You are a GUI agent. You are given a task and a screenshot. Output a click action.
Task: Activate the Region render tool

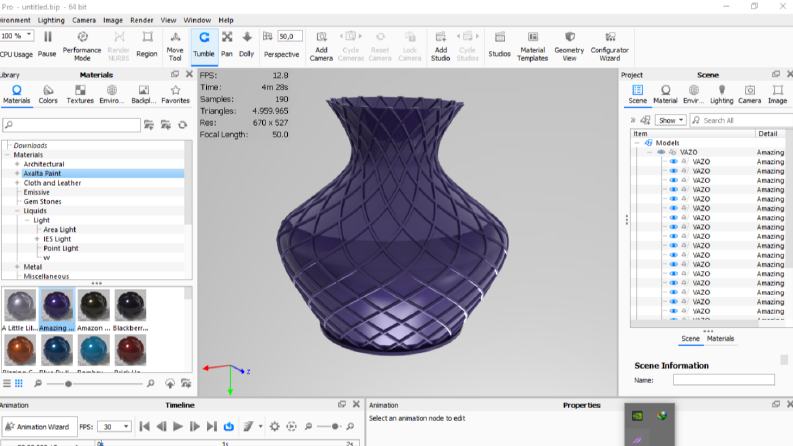147,44
